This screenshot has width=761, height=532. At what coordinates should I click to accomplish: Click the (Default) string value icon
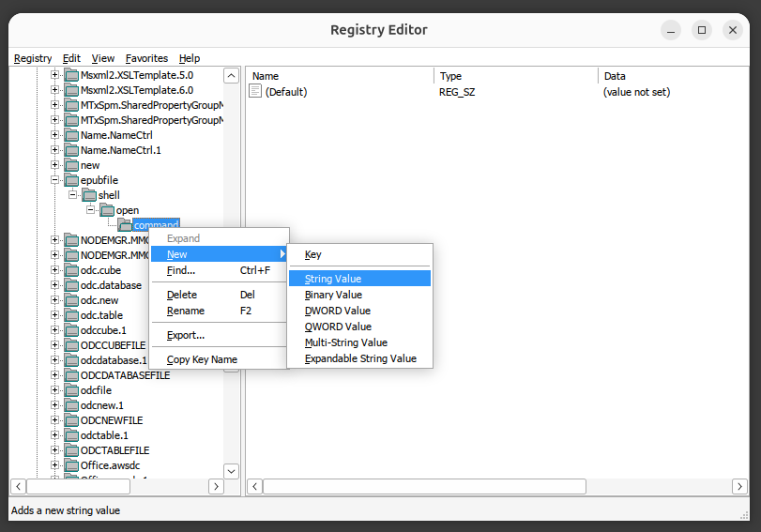pyautogui.click(x=256, y=92)
